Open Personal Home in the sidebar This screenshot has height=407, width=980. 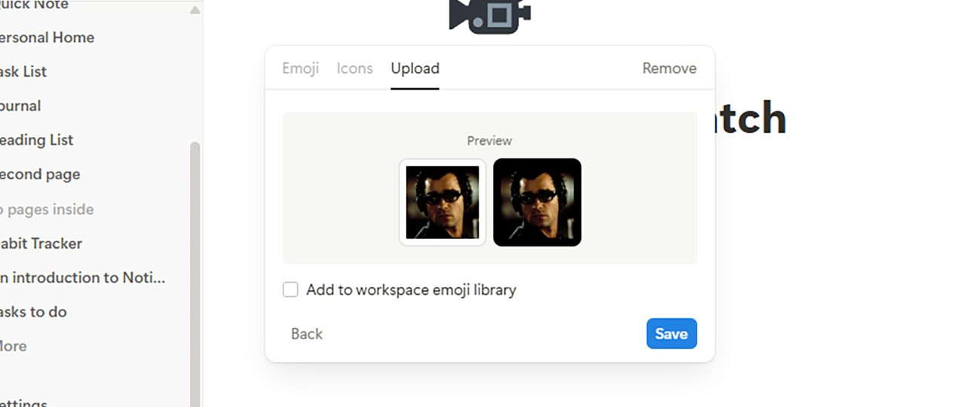point(47,38)
